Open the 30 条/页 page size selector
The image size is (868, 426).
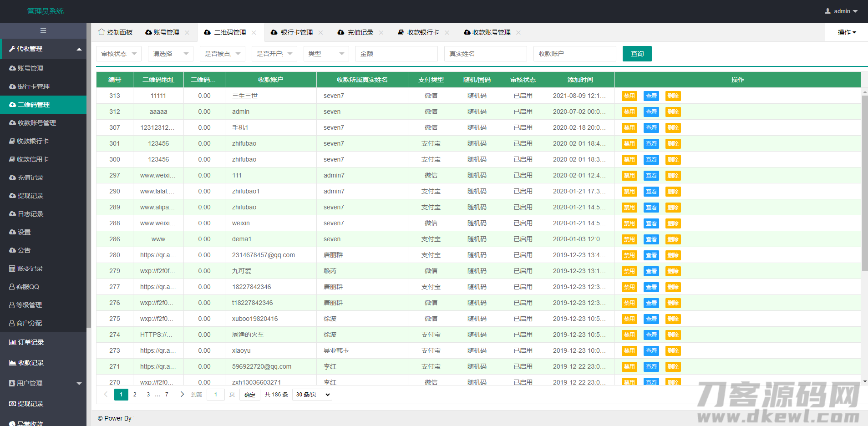[312, 394]
